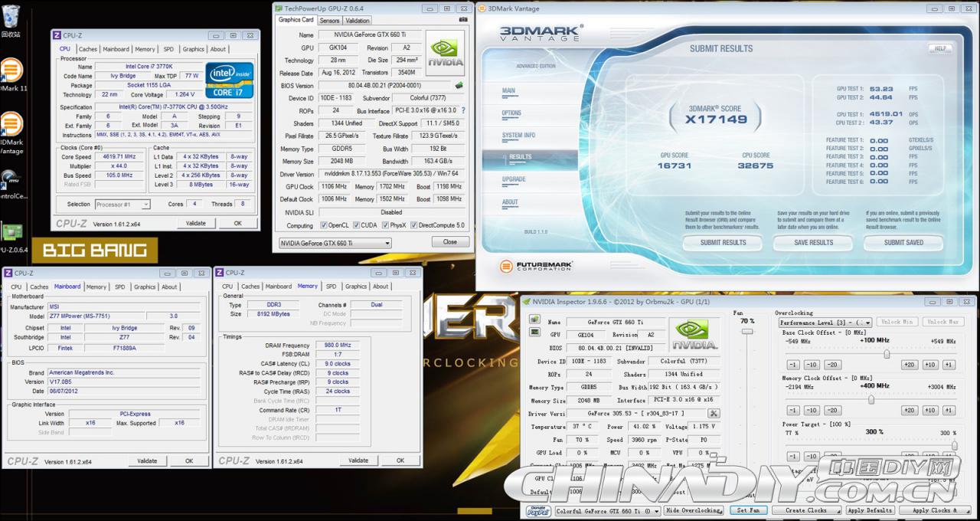Open the Graphics tab in the CPU-Z Mainboard window
Image resolution: width=980 pixels, height=521 pixels.
145,287
